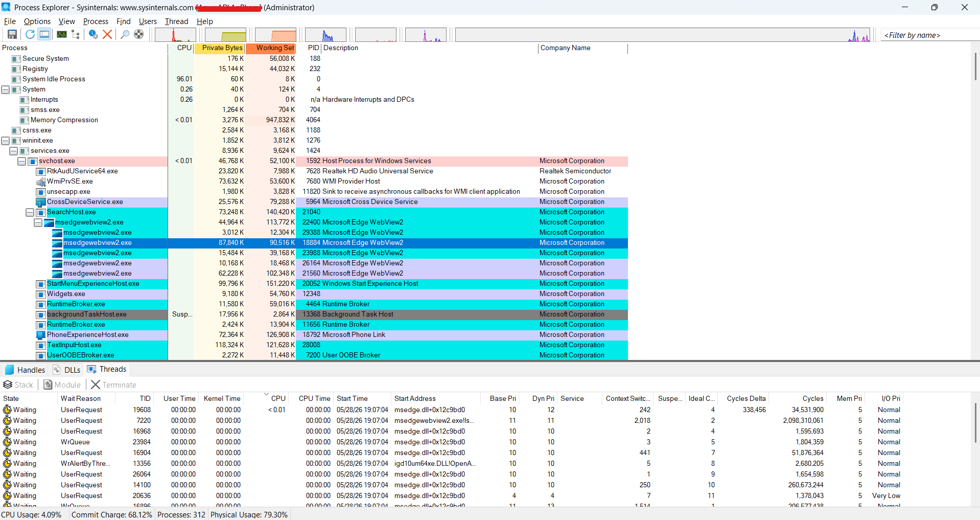Open the Process menu
This screenshot has height=520, width=980.
click(96, 21)
